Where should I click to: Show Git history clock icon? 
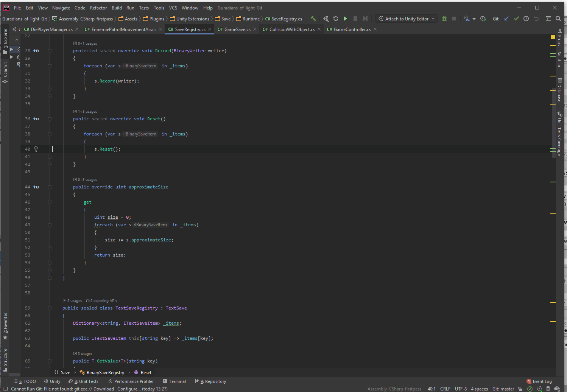coord(526,19)
